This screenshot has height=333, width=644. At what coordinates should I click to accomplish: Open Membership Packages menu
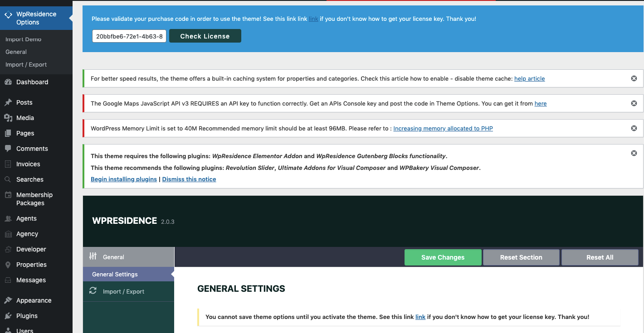click(x=36, y=199)
